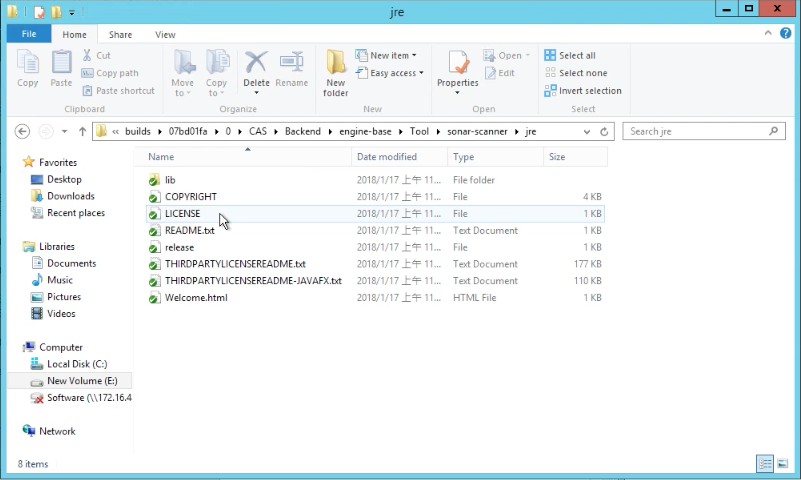Viewport: 801px width, 480px height.
Task: Click Edit in the ribbon
Action: point(500,73)
